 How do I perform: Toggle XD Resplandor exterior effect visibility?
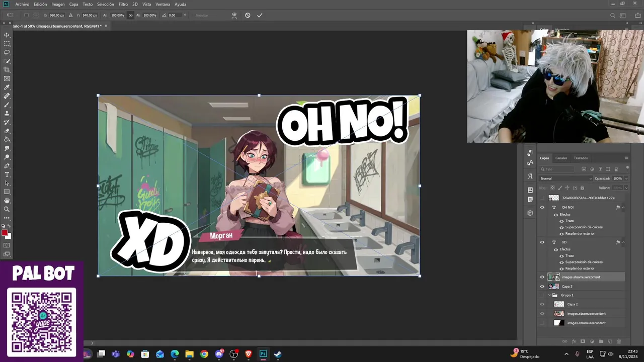click(x=561, y=268)
